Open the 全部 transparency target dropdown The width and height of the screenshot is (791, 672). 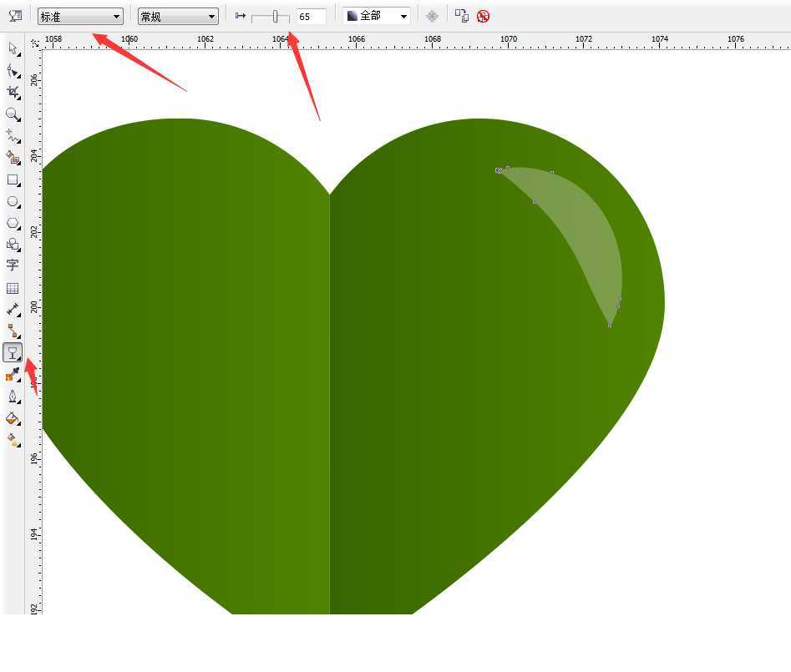pos(377,17)
